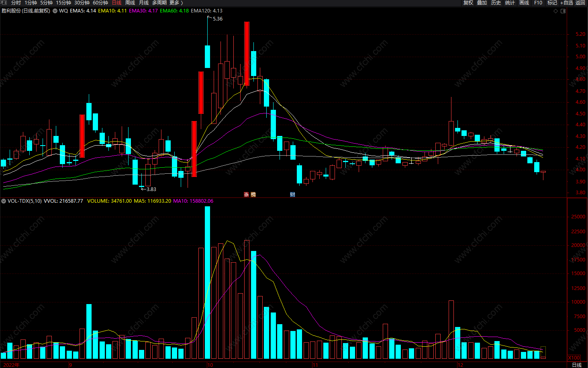Click the WQ indicator name label
This screenshot has height=368, width=588.
[x=63, y=11]
